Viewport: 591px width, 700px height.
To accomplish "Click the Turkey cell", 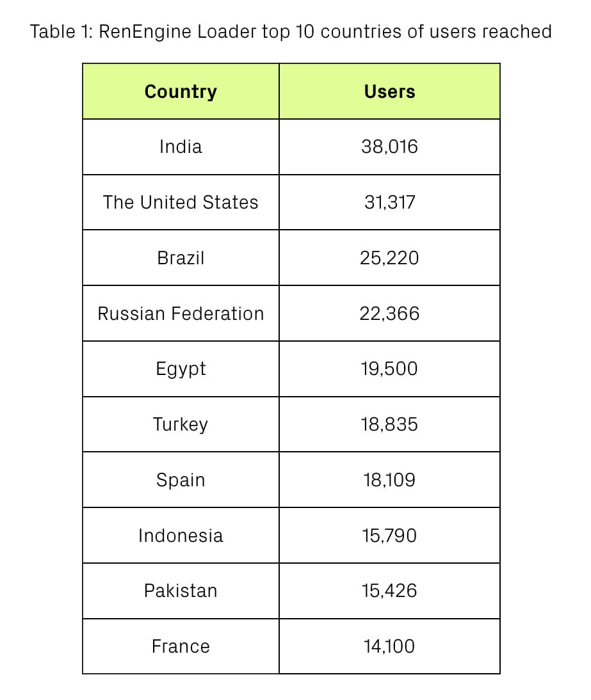I will click(181, 424).
